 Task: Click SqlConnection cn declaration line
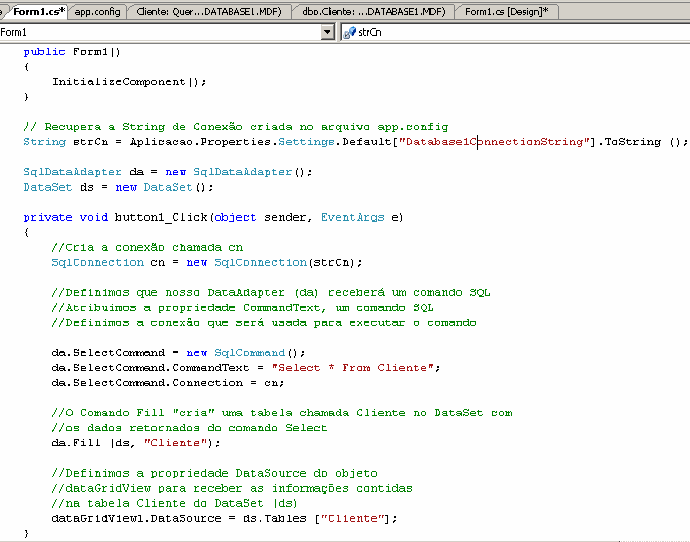tap(207, 262)
